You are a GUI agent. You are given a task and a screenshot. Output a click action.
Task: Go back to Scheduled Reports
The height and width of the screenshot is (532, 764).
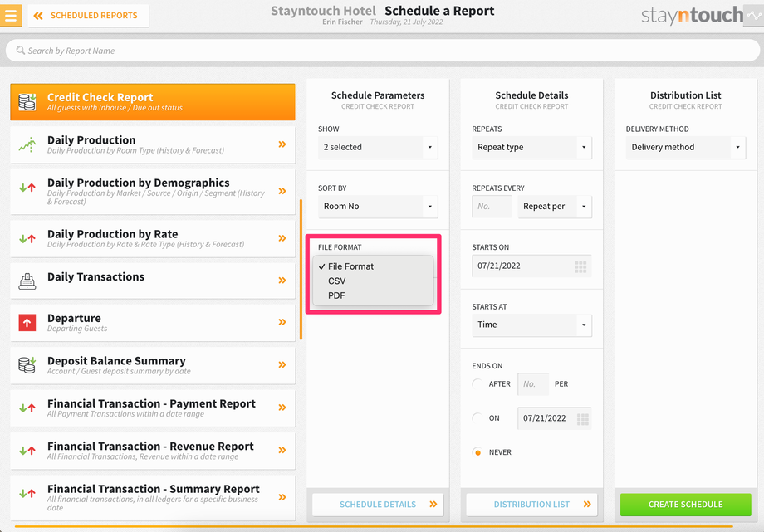tap(88, 16)
